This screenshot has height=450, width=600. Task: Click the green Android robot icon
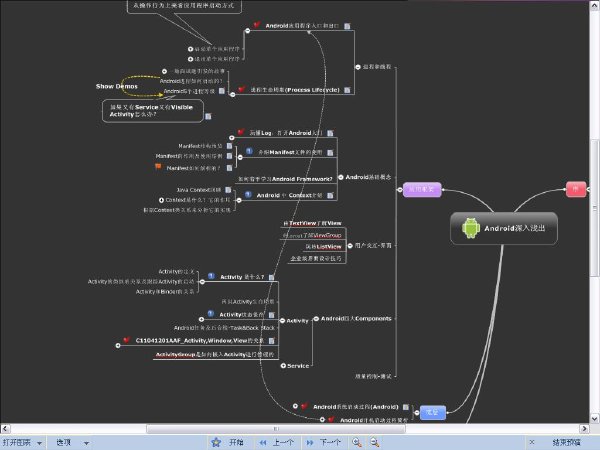(x=471, y=228)
